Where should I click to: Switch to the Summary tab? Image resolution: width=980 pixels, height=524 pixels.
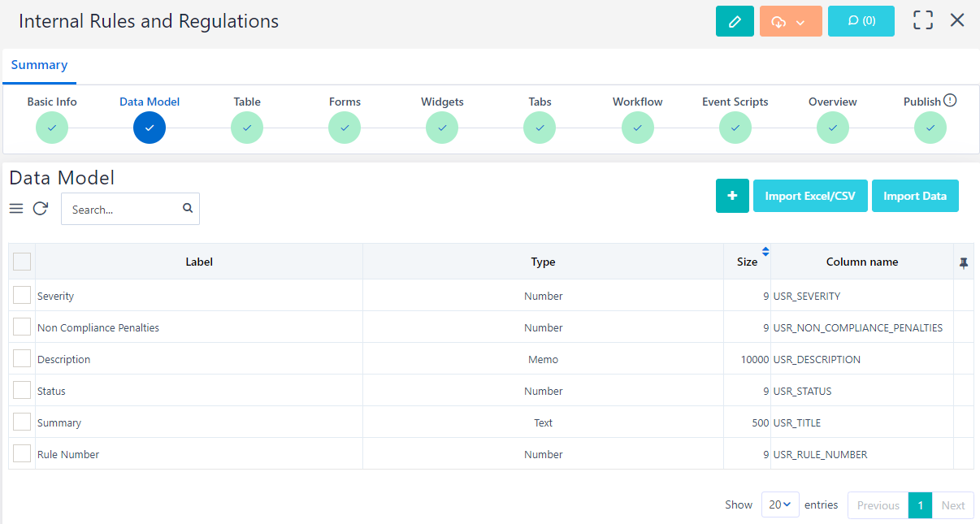click(x=39, y=65)
